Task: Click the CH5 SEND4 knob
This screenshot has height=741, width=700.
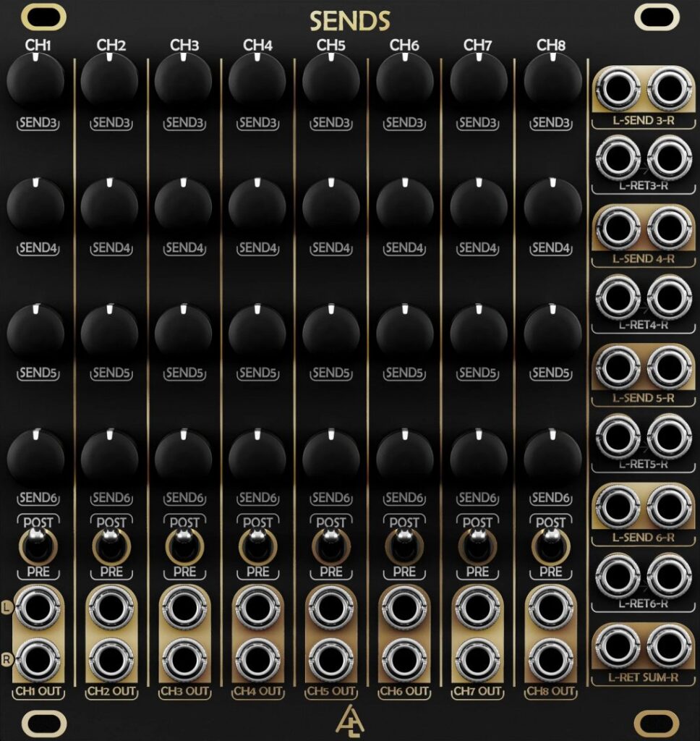Action: (330, 206)
